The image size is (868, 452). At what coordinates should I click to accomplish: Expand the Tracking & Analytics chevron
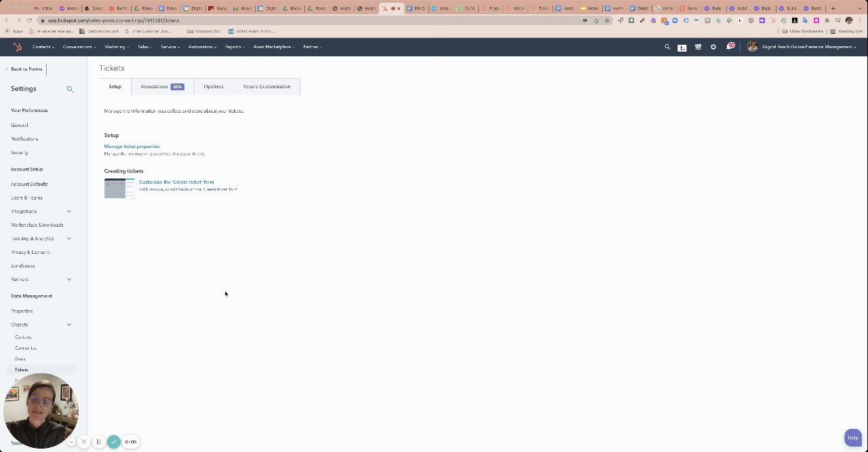(68, 239)
